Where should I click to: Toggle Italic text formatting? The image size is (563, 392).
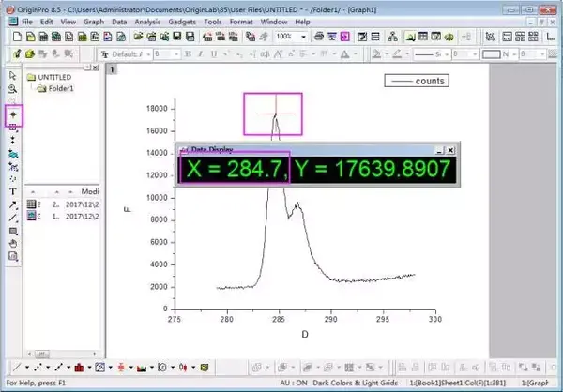(x=201, y=54)
